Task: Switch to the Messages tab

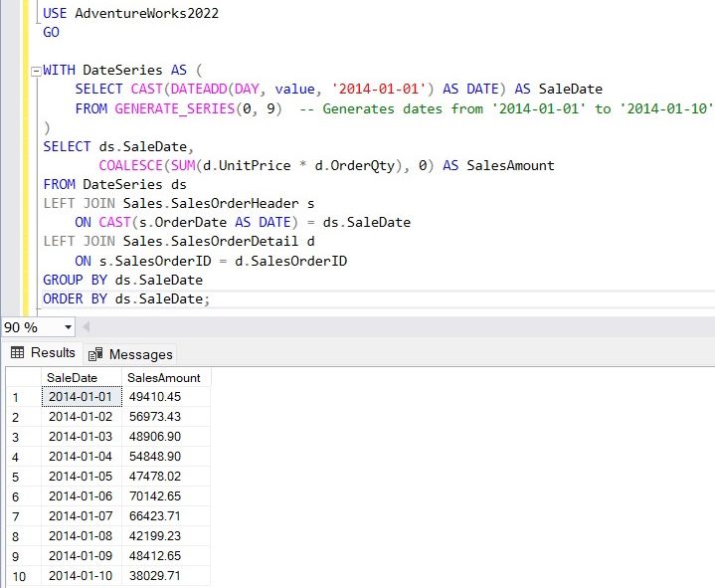Action: (x=130, y=354)
